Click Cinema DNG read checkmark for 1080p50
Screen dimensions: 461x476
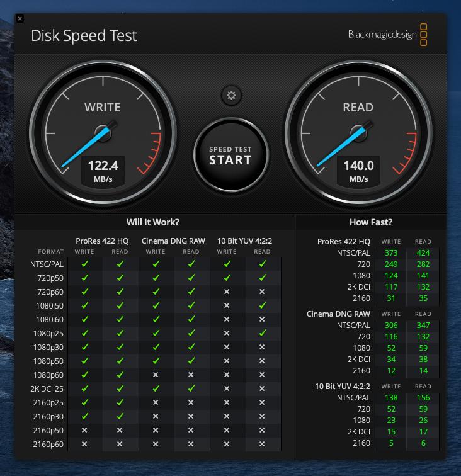tap(191, 361)
